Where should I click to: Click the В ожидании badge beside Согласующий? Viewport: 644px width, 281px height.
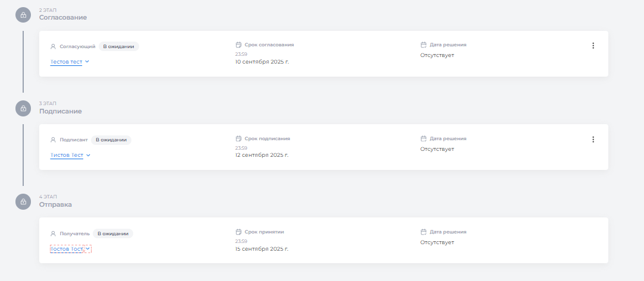pyautogui.click(x=118, y=46)
